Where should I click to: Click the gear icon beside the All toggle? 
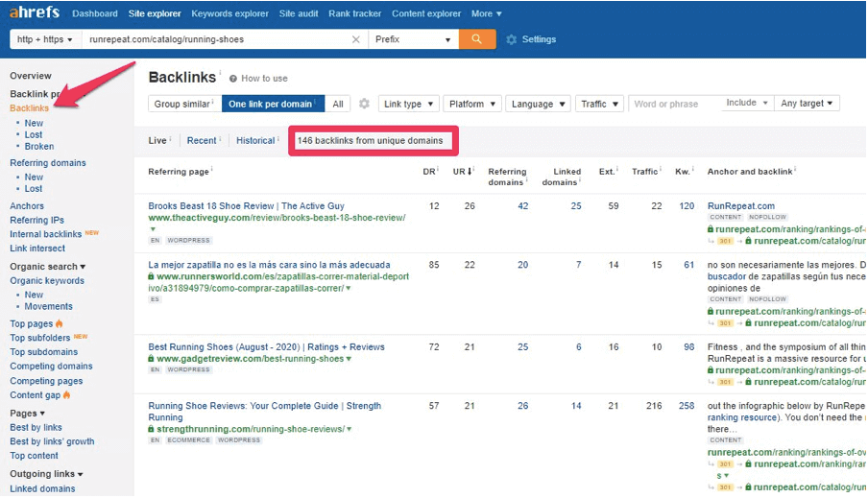364,104
